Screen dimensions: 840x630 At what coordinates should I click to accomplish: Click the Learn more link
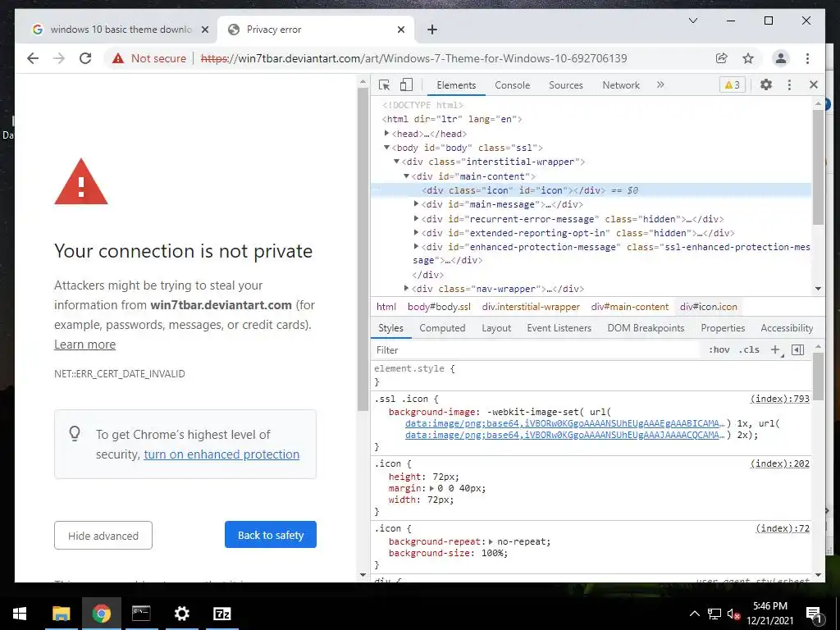tap(84, 345)
